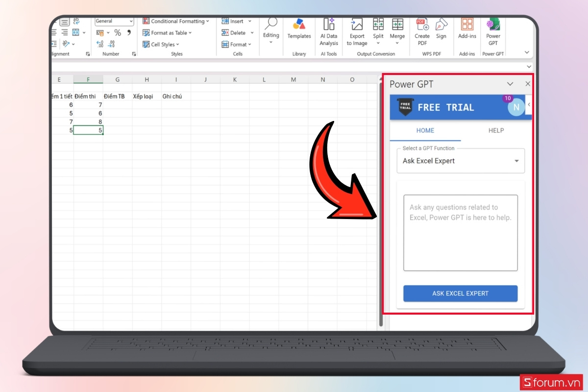Screen dimensions: 588x392
Task: Toggle the middle align button
Action: pyautogui.click(x=65, y=22)
